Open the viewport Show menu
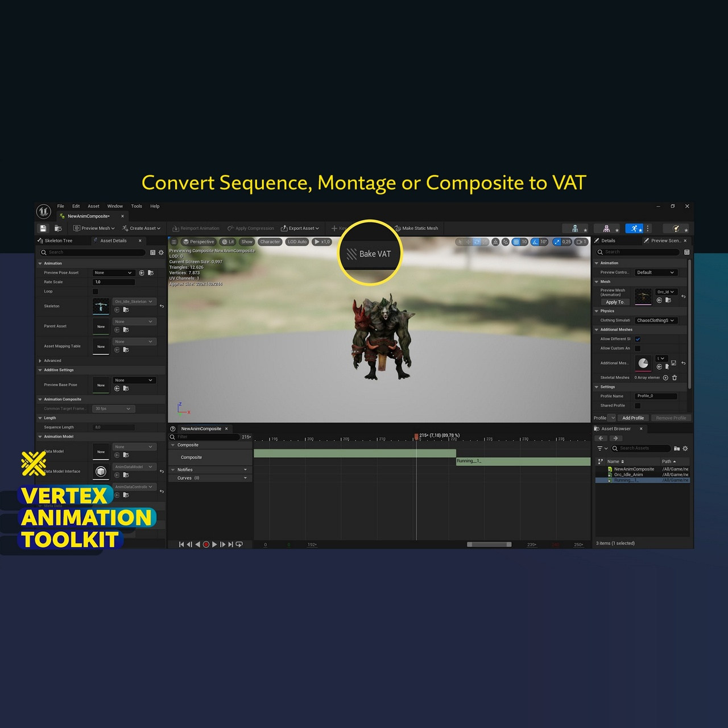The width and height of the screenshot is (728, 728). point(247,242)
